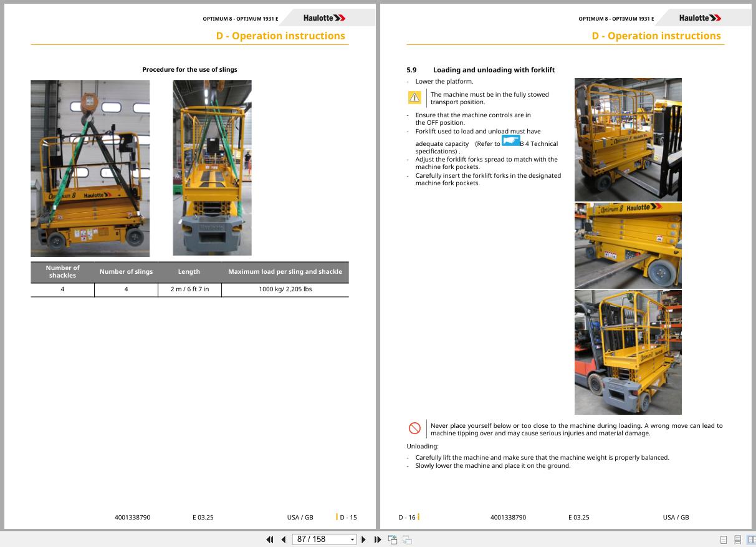Click 'Maximum load per sling and shackle' header

(285, 272)
